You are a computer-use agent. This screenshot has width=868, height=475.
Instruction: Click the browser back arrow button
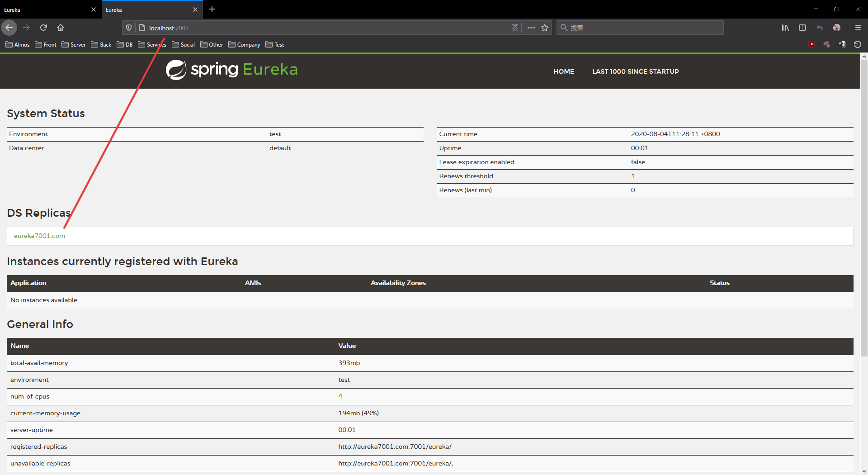click(9, 28)
